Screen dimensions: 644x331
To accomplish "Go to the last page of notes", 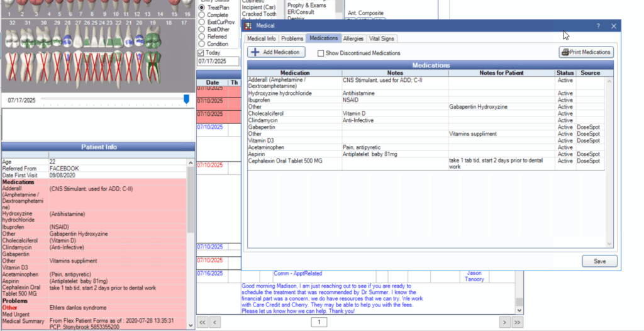I will tap(517, 322).
